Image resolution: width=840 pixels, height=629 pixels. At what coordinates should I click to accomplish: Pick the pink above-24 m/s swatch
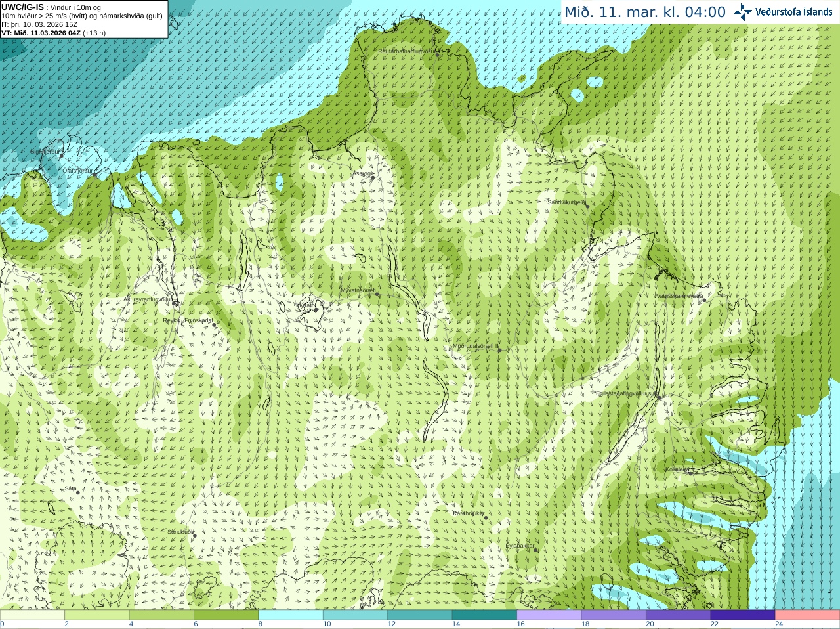point(808,615)
